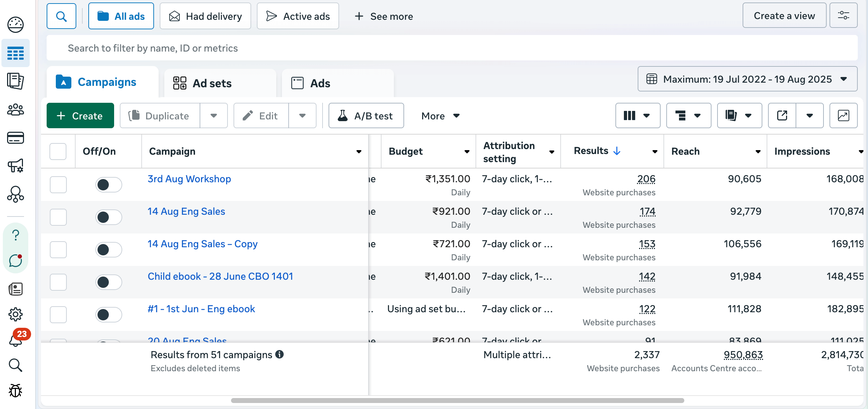
Task: Click the search magnifier button beside All ads
Action: point(61,16)
